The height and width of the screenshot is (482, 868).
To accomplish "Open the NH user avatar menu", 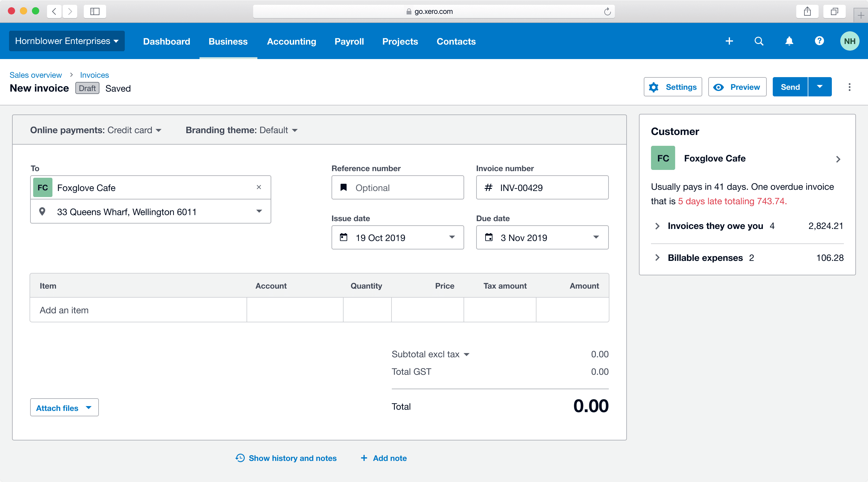I will [850, 41].
